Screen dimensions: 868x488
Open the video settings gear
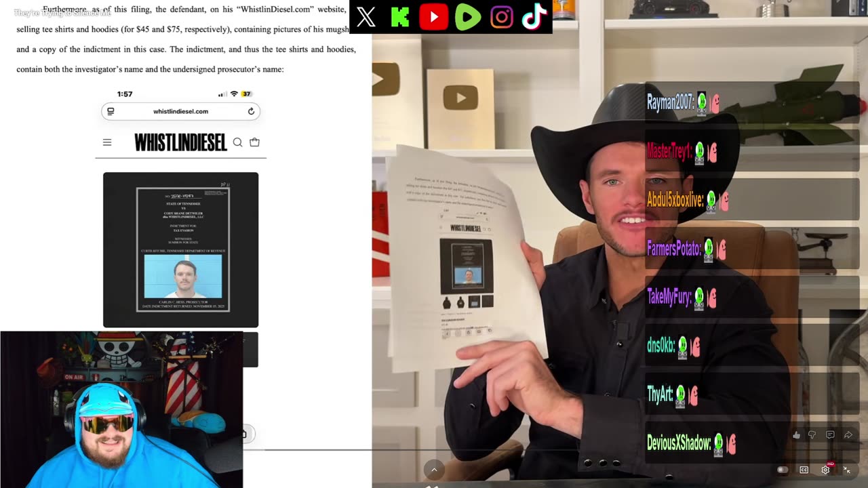pyautogui.click(x=825, y=470)
